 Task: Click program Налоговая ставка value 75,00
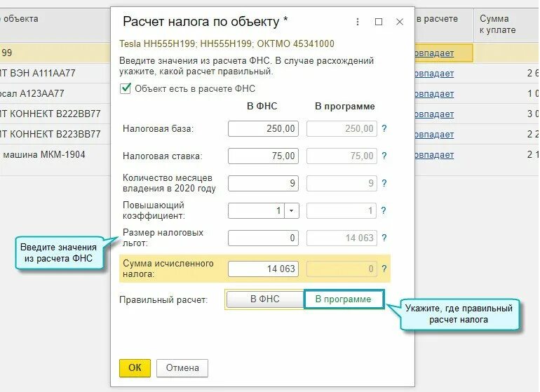[342, 156]
